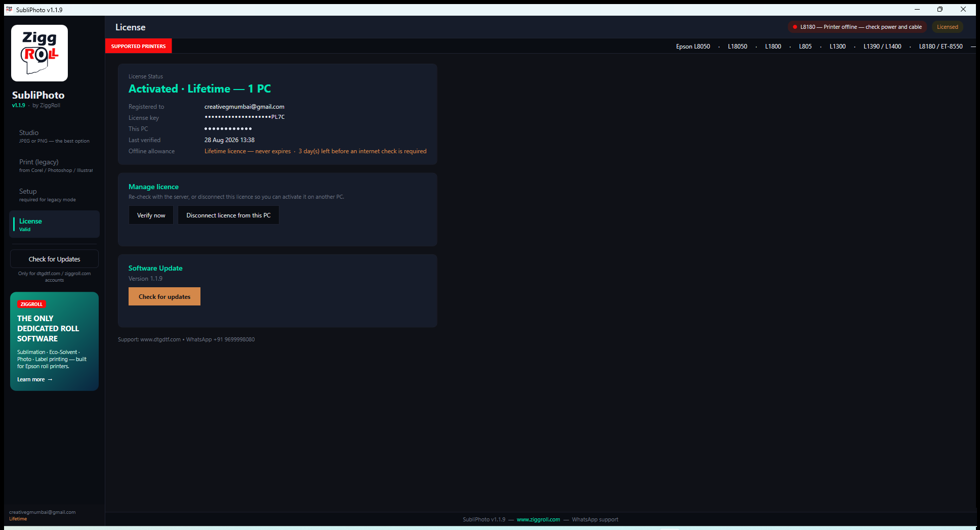Viewport: 980px width, 530px height.
Task: Click the ZiggRoll logo image
Action: (39, 53)
